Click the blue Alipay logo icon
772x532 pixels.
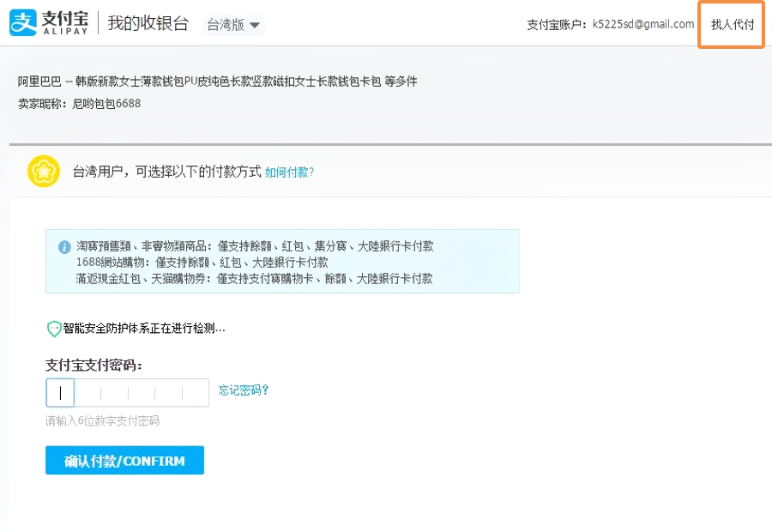(x=22, y=22)
